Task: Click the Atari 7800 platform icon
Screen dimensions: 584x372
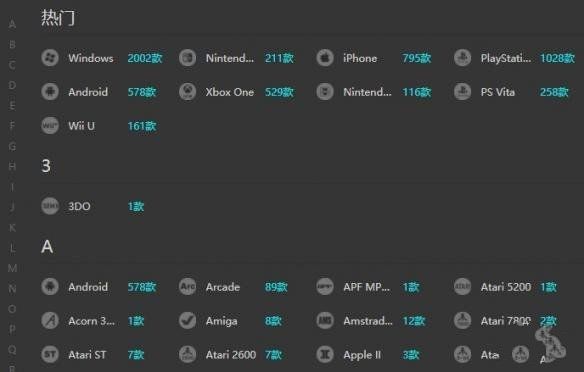Action: click(462, 321)
